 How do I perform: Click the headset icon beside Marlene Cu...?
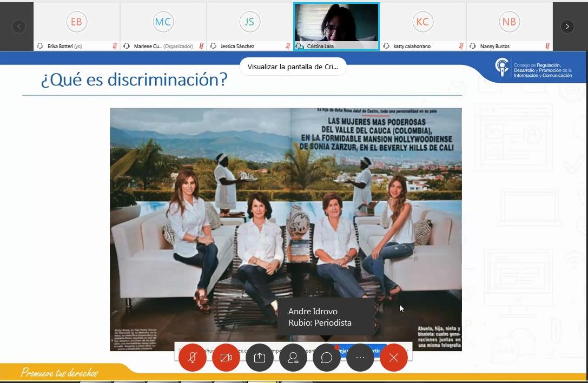tap(127, 46)
